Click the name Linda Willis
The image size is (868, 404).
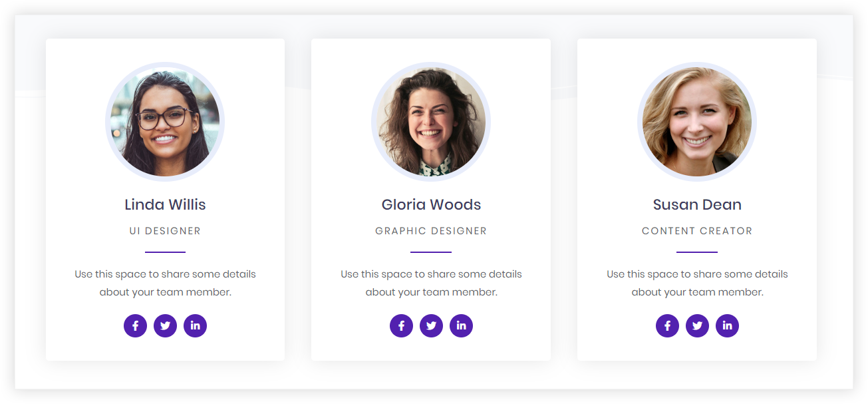[x=165, y=204]
